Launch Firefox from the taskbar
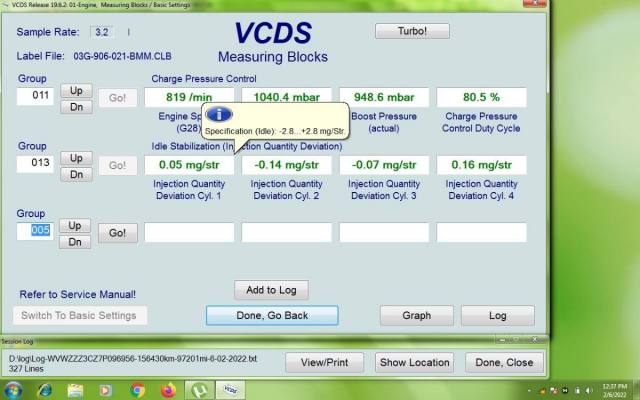640x400 pixels. (x=169, y=389)
